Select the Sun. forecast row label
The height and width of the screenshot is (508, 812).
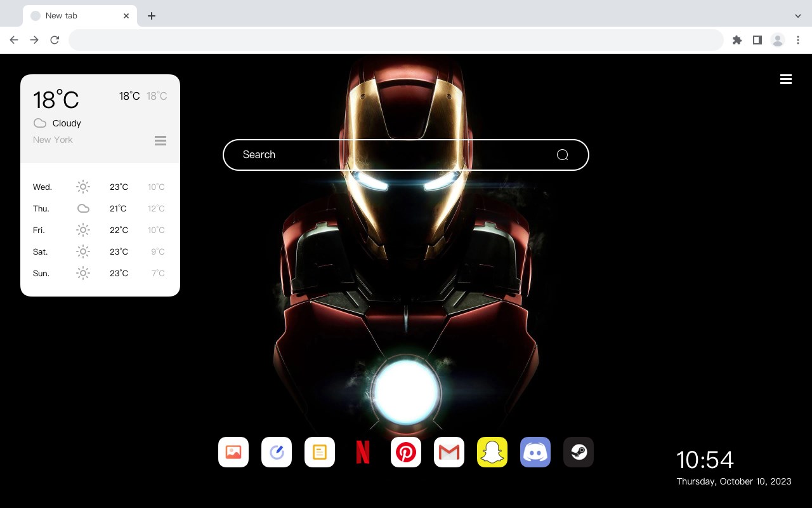[x=41, y=273]
